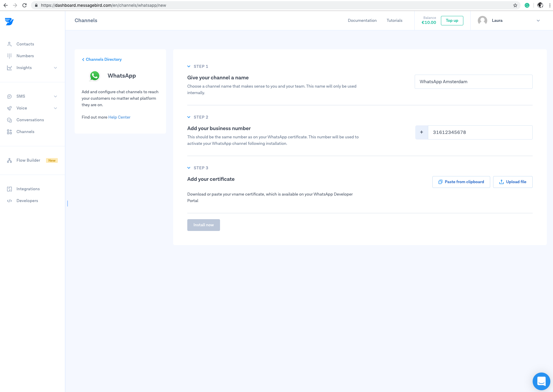Click the channel name input field
Viewport: 553px width, 392px height.
tap(473, 82)
